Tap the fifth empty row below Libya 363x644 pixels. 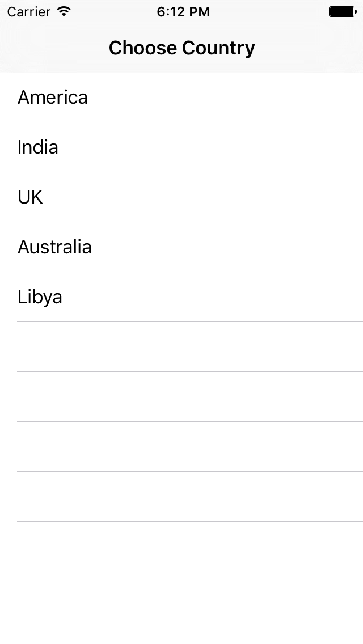pos(181,546)
